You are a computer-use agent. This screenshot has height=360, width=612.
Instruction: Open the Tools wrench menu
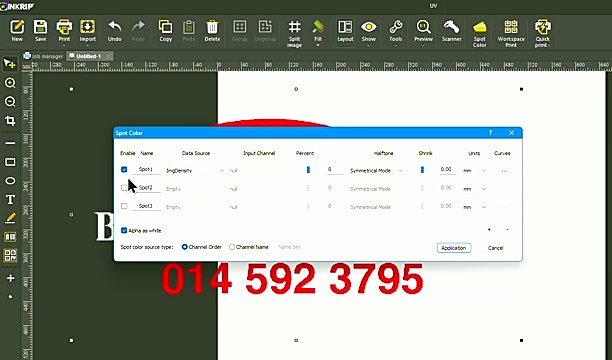pyautogui.click(x=396, y=31)
